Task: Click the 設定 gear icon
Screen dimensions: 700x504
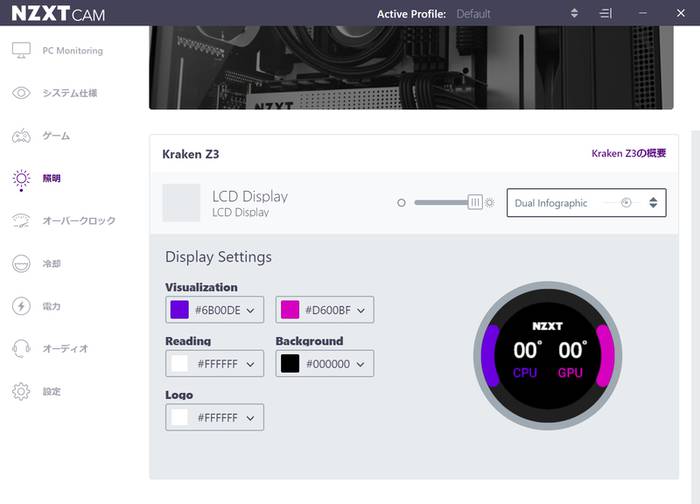Action: point(21,392)
